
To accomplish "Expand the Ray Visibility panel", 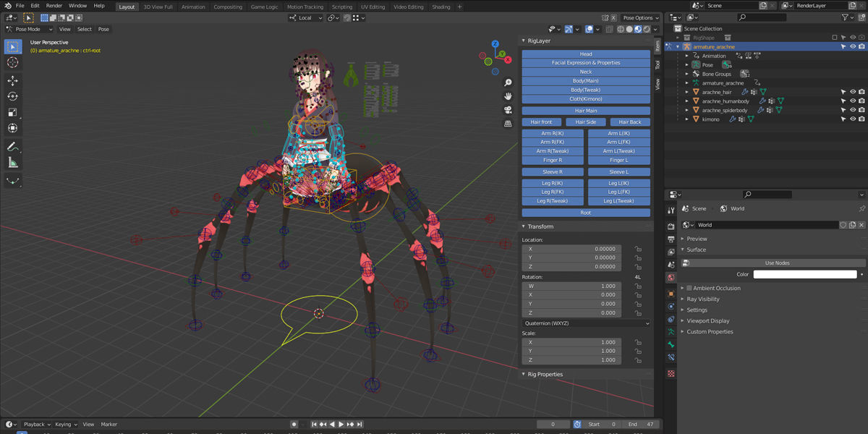I will click(x=702, y=299).
